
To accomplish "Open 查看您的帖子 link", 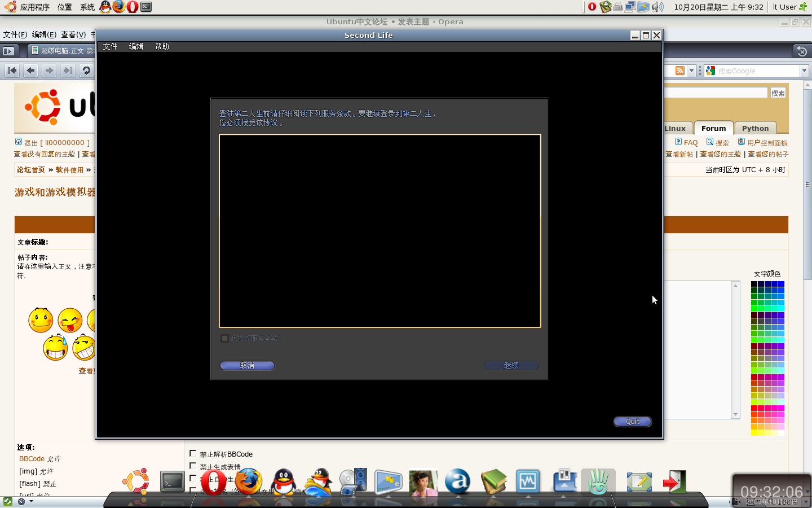I will tap(768, 154).
